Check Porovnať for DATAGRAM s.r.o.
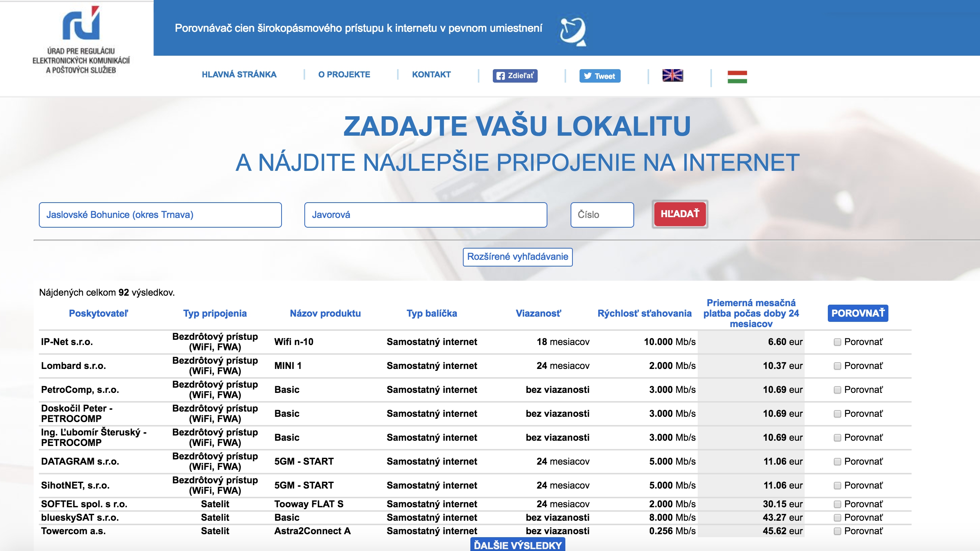The height and width of the screenshot is (551, 980). pos(837,462)
